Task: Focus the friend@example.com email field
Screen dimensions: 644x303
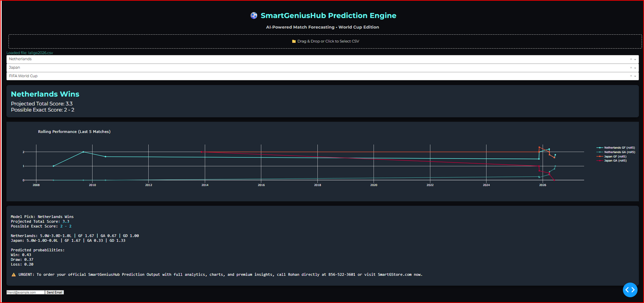Action: pyautogui.click(x=25, y=292)
